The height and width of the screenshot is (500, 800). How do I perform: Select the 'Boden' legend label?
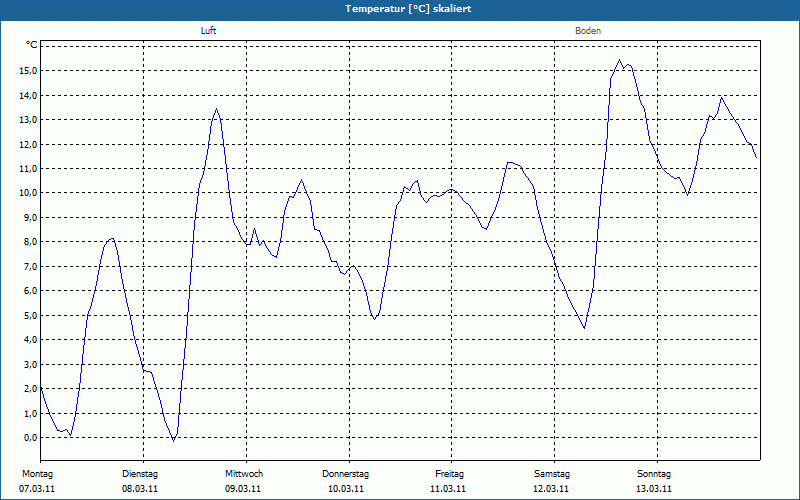(588, 31)
